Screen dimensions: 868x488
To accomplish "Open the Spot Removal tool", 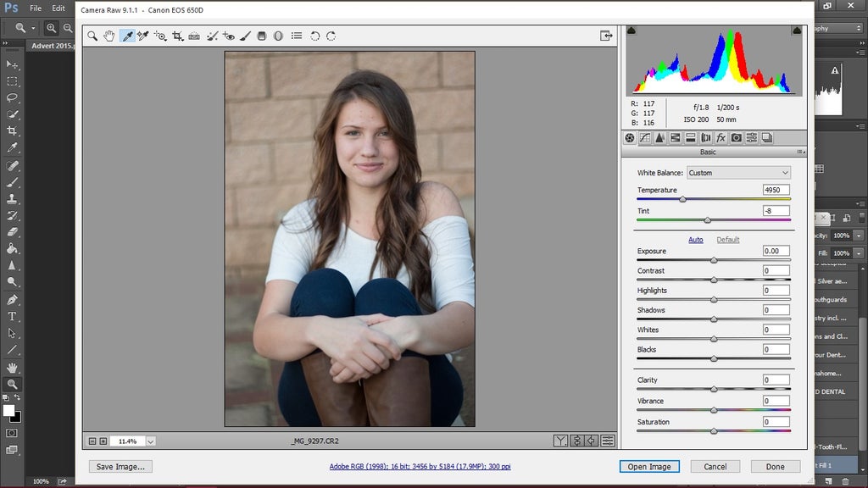I will click(213, 36).
